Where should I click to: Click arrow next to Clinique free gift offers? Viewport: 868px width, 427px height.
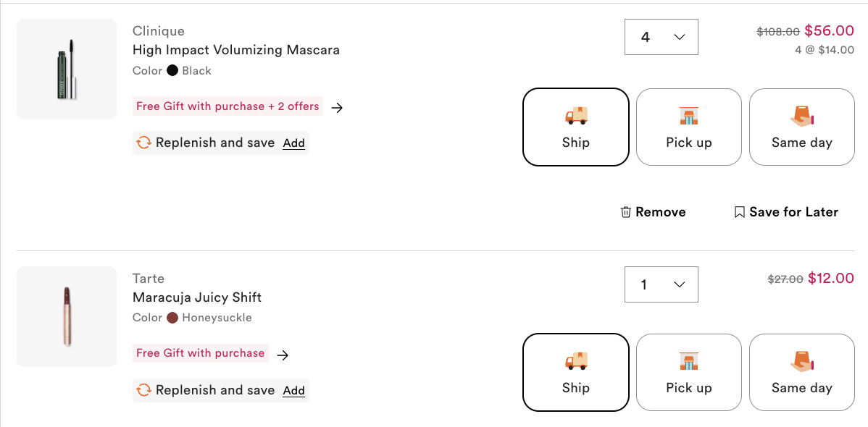337,107
